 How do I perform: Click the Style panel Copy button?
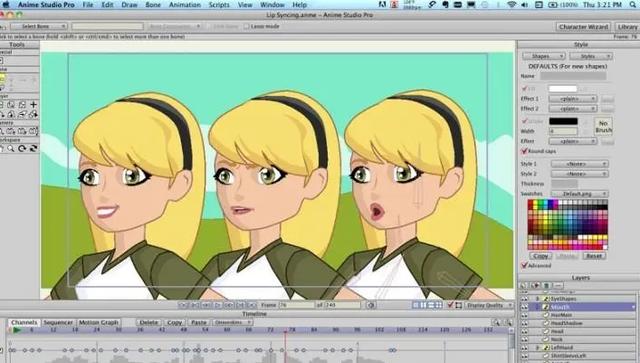(x=541, y=256)
